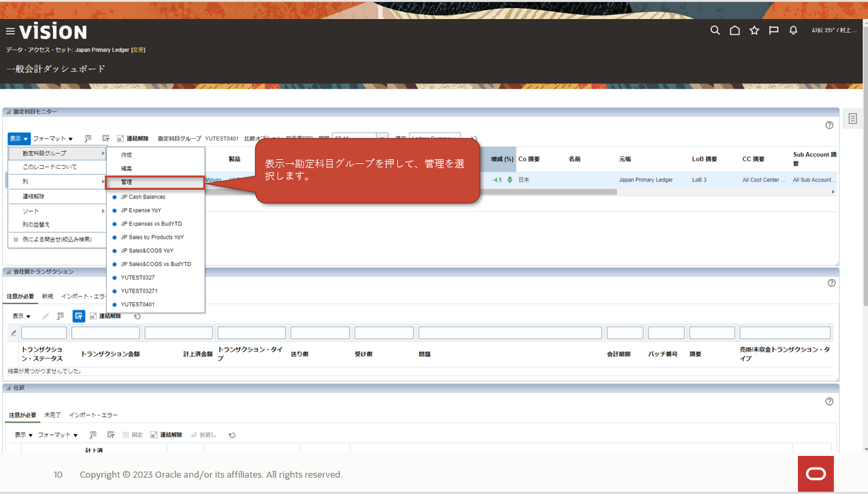Open the フォーマット dropdown in 勘定科目モニター

[x=53, y=139]
